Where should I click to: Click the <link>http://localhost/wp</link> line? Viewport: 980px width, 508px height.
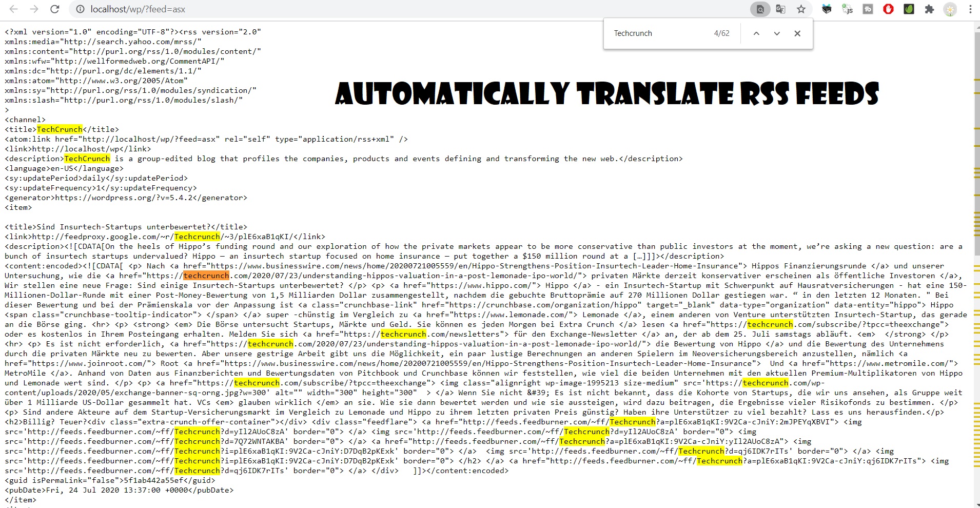pos(78,149)
